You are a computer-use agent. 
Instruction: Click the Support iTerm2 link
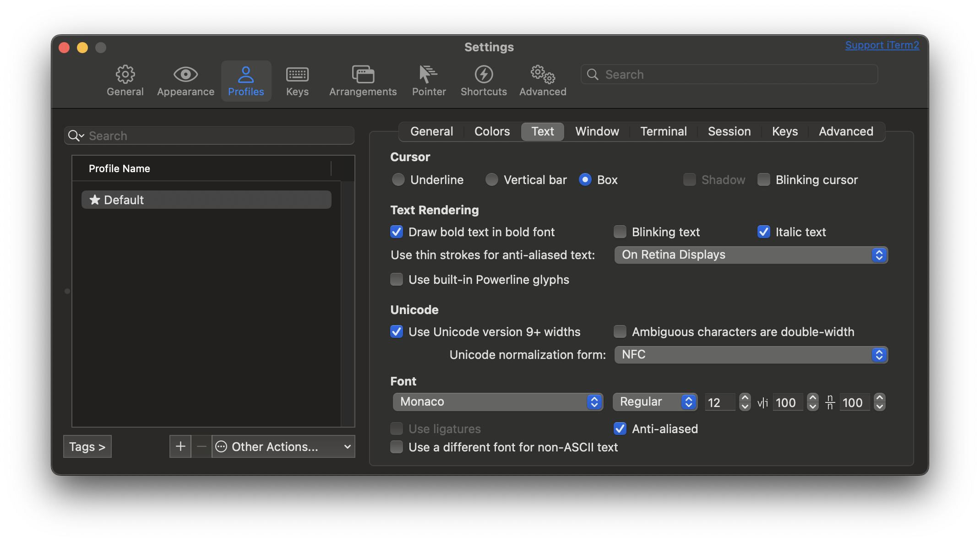[x=882, y=45]
